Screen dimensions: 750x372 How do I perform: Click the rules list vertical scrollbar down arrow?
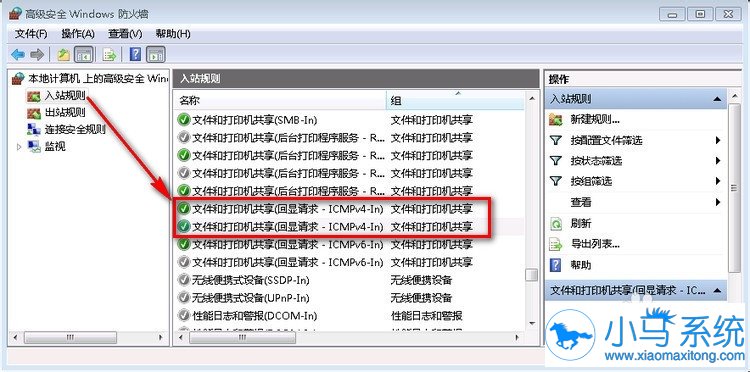click(x=531, y=324)
